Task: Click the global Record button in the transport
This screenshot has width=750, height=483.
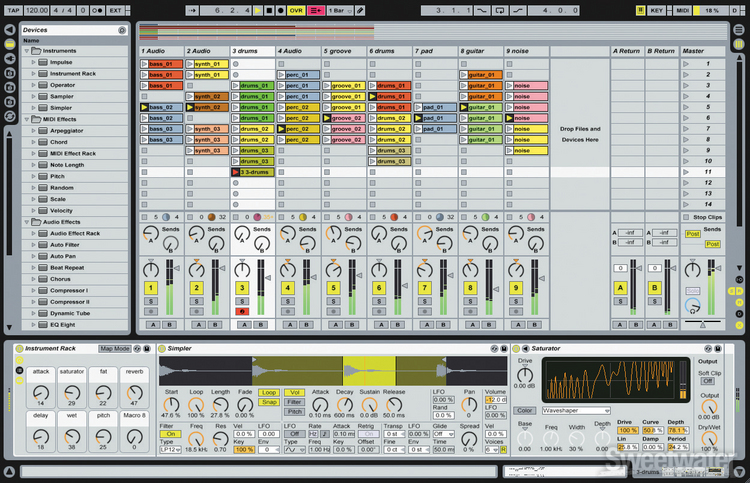Action: click(281, 10)
